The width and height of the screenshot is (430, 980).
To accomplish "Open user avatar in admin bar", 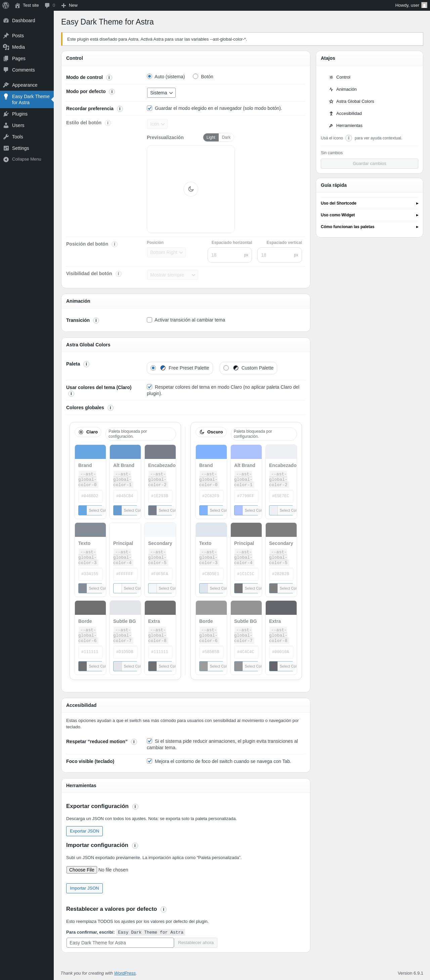I will 424,5.
